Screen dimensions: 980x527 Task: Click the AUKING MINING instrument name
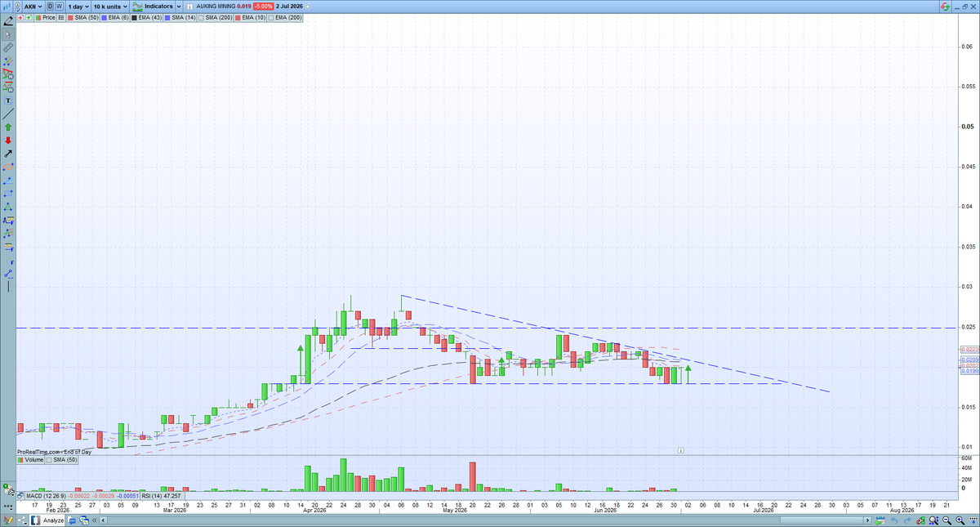point(216,7)
